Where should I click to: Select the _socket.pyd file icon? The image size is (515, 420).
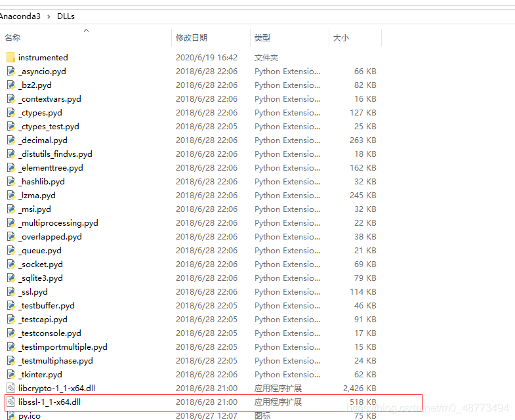(x=11, y=264)
